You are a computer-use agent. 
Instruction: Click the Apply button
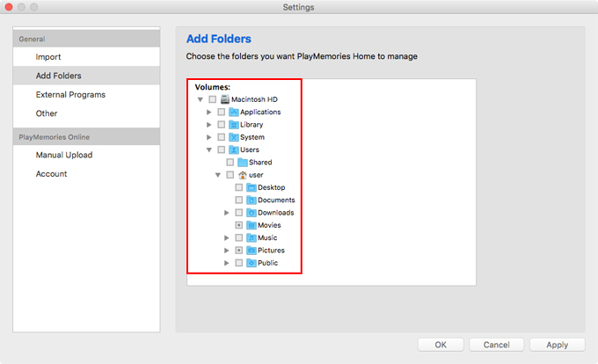(557, 345)
